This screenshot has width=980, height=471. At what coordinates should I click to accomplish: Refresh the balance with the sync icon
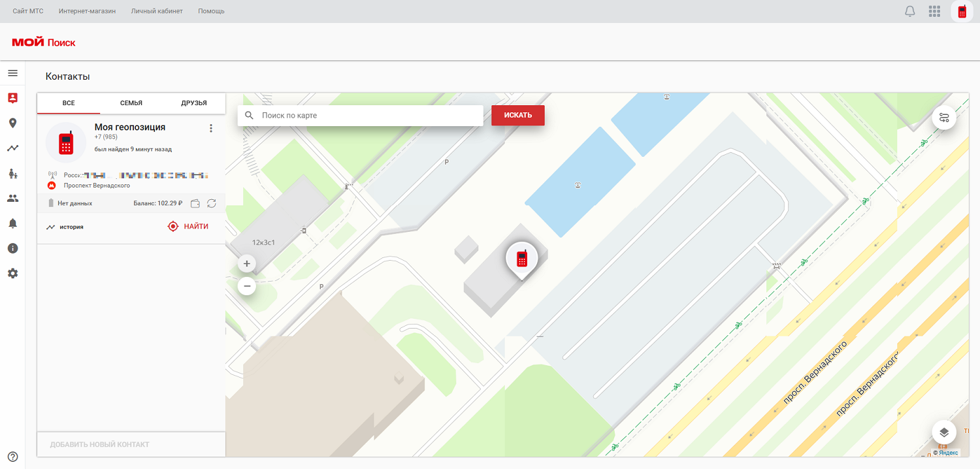pos(212,204)
